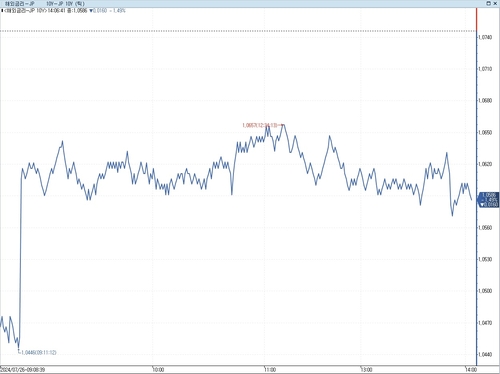Viewport: 500px width, 374px height.
Task: Click the 1.0710 y-axis label
Action: [485, 69]
